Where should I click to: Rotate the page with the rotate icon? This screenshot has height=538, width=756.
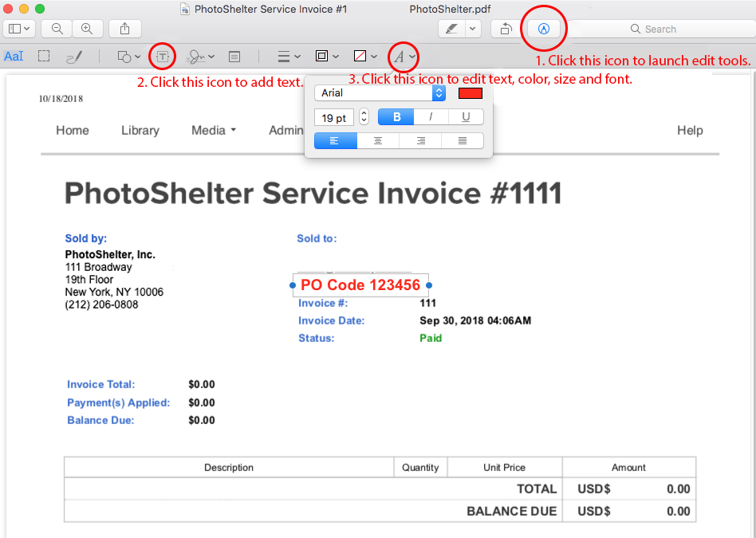[x=506, y=29]
